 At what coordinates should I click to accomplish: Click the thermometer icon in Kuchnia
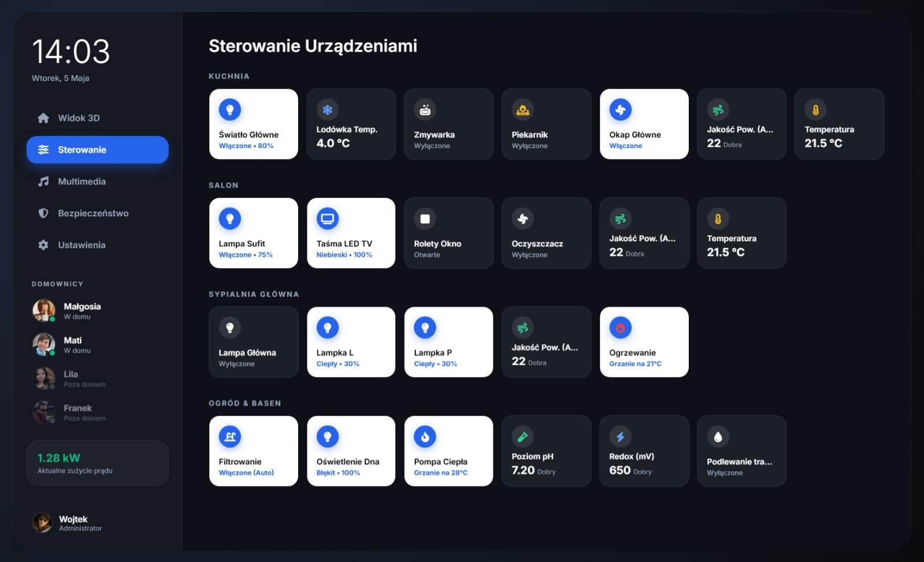pyautogui.click(x=816, y=110)
